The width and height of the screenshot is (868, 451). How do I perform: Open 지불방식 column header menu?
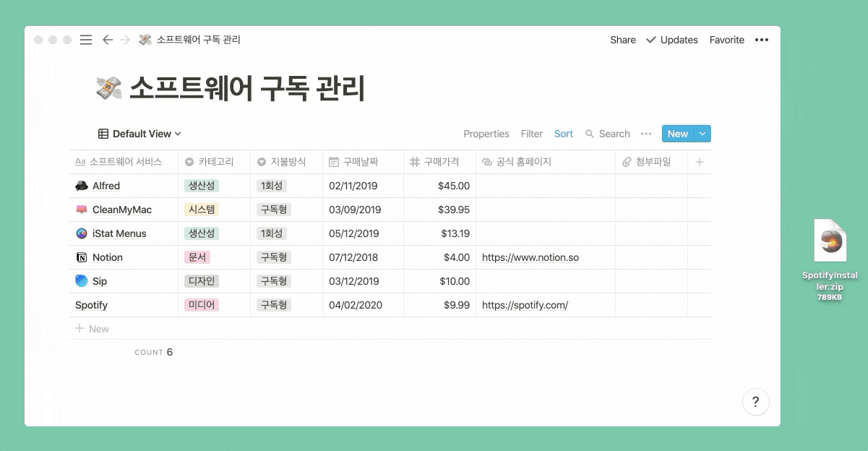pos(287,162)
